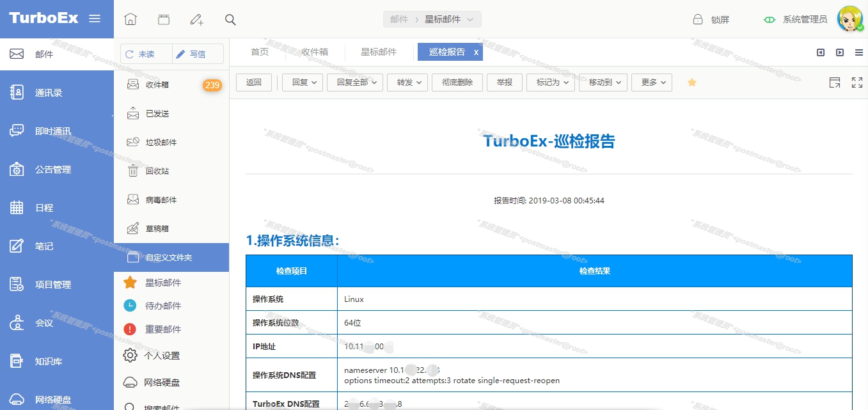Click the 1.操作系统信息 heading
868x410 pixels.
(x=292, y=240)
